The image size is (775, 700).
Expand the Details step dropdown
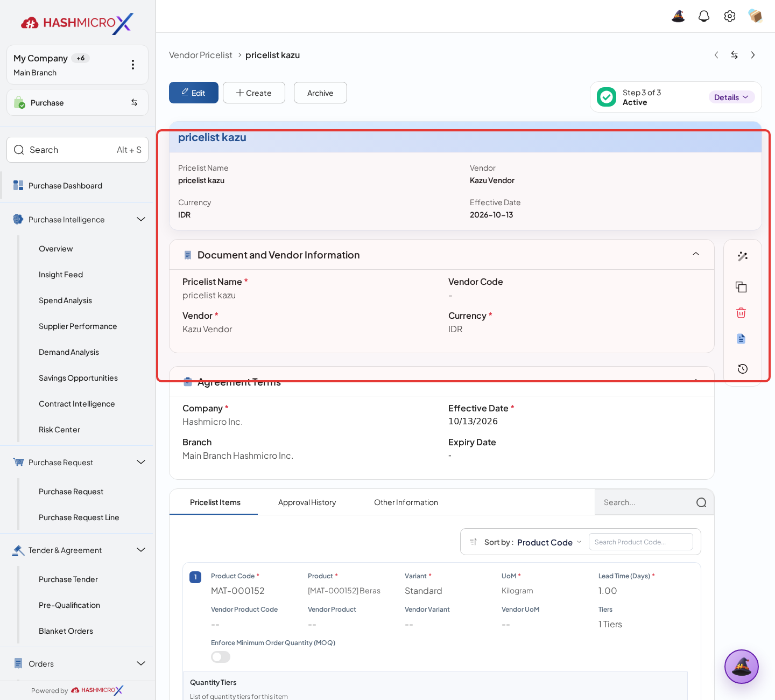point(731,97)
